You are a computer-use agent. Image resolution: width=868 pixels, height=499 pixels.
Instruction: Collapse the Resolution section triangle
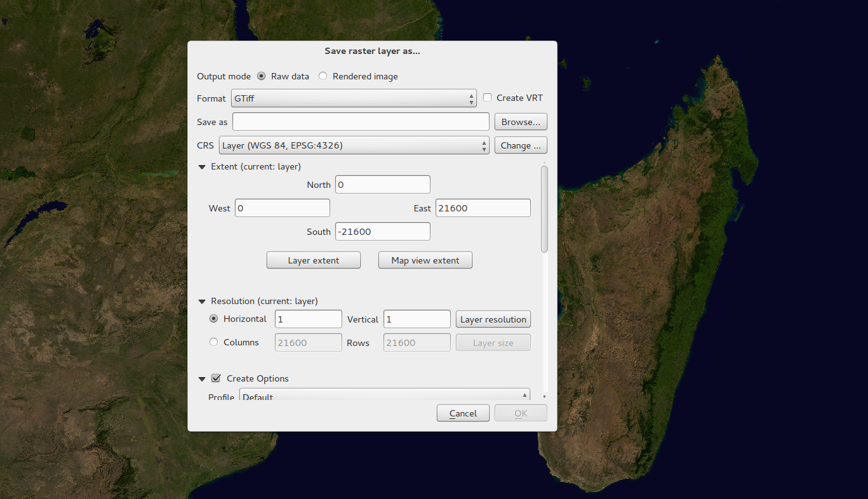coord(202,302)
